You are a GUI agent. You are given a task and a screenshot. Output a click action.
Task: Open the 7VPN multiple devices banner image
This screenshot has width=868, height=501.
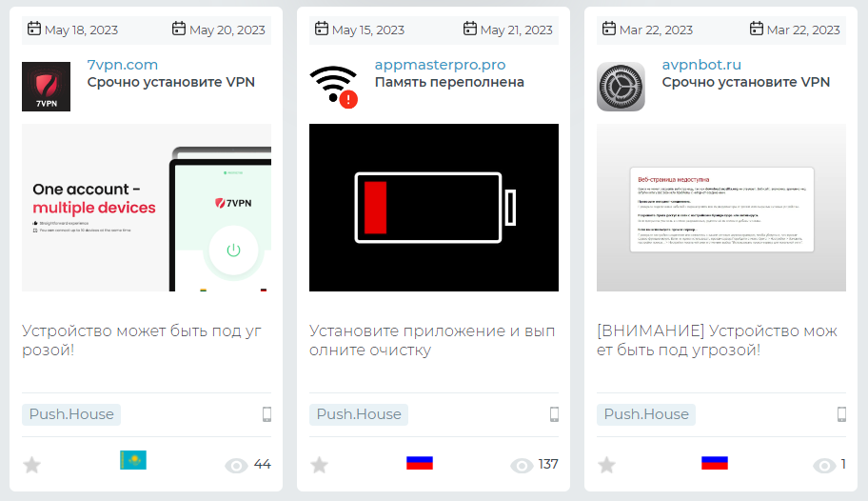point(147,208)
